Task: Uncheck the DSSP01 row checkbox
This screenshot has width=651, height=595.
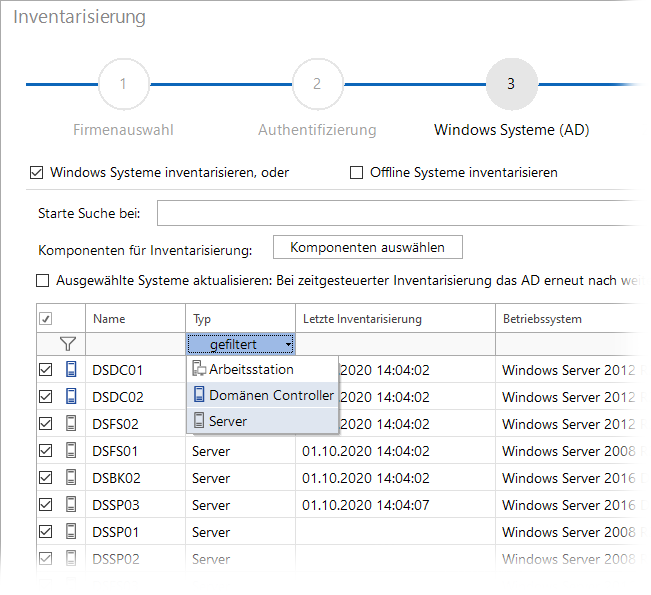Action: [45, 531]
